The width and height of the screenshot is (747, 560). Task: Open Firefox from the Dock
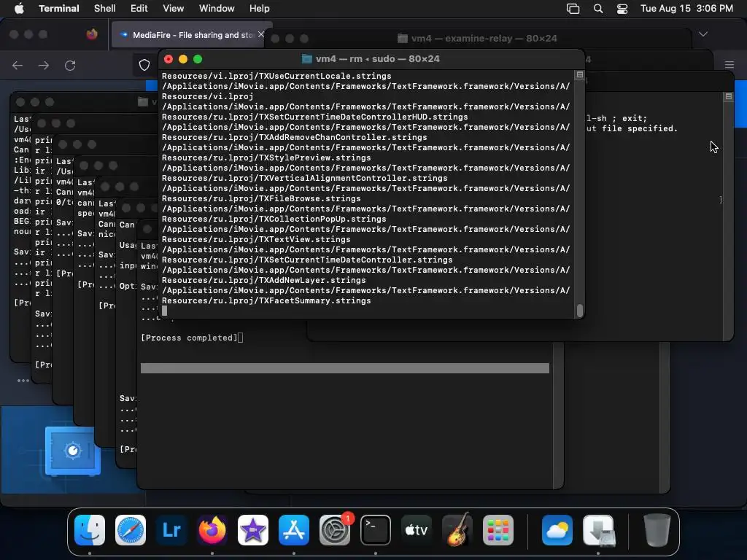pos(212,530)
